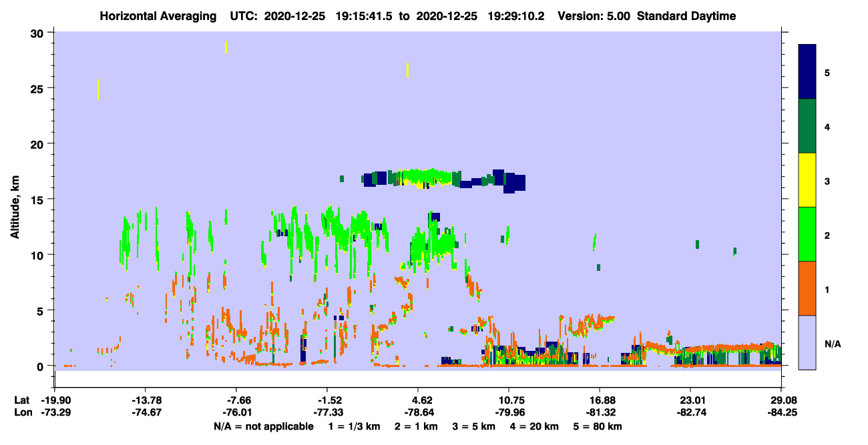
Task: Click the high stratospheric layer near 17 km
Action: (444, 179)
